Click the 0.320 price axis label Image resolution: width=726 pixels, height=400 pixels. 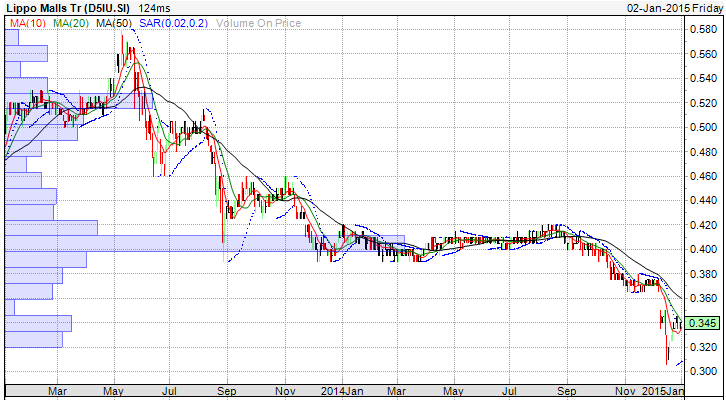point(704,347)
